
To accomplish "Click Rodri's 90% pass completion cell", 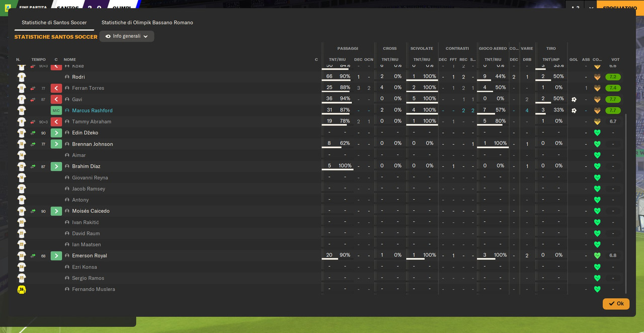I will 345,77.
